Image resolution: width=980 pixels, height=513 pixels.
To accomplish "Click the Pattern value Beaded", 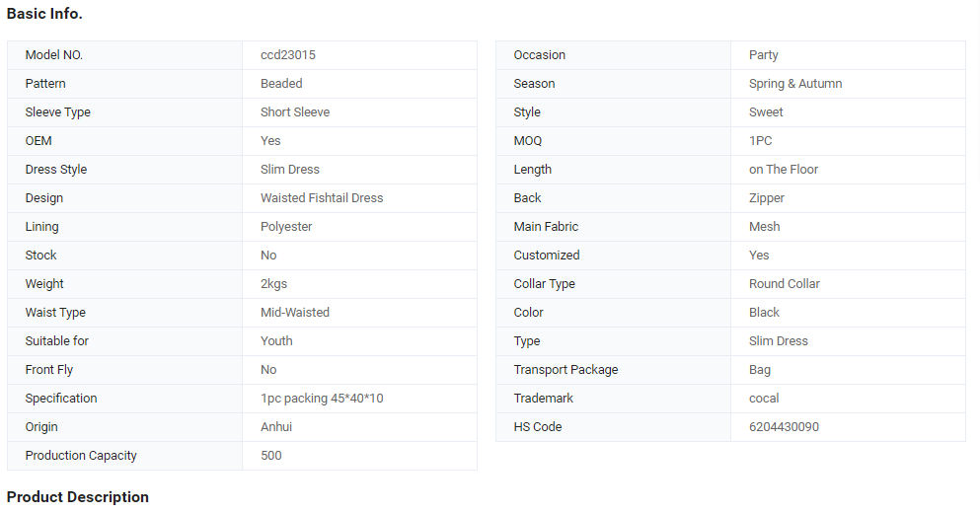I will pos(281,84).
